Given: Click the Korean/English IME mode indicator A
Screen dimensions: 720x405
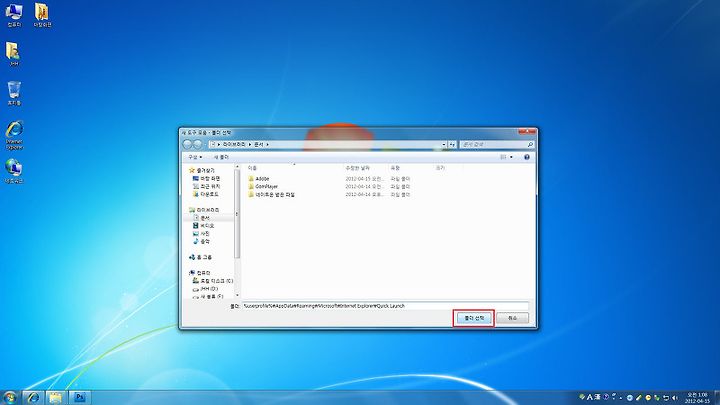Looking at the screenshot, I should 590,397.
